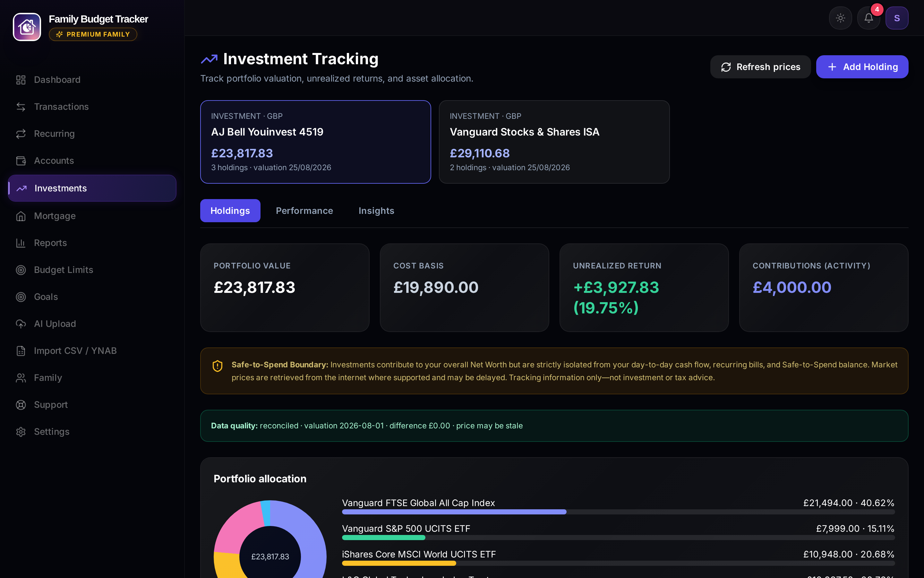The image size is (924, 578).
Task: Open the user avatar S menu
Action: click(897, 18)
